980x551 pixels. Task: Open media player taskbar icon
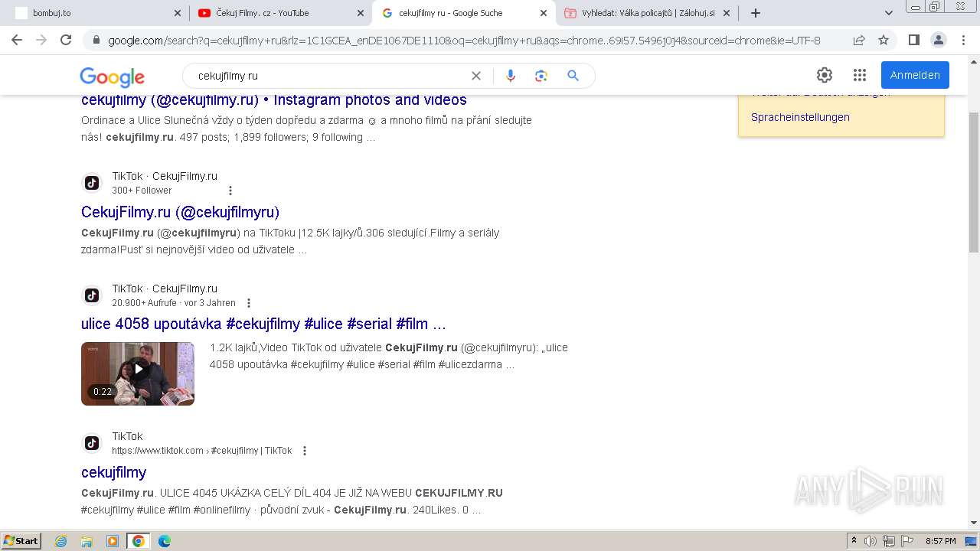[x=113, y=541]
